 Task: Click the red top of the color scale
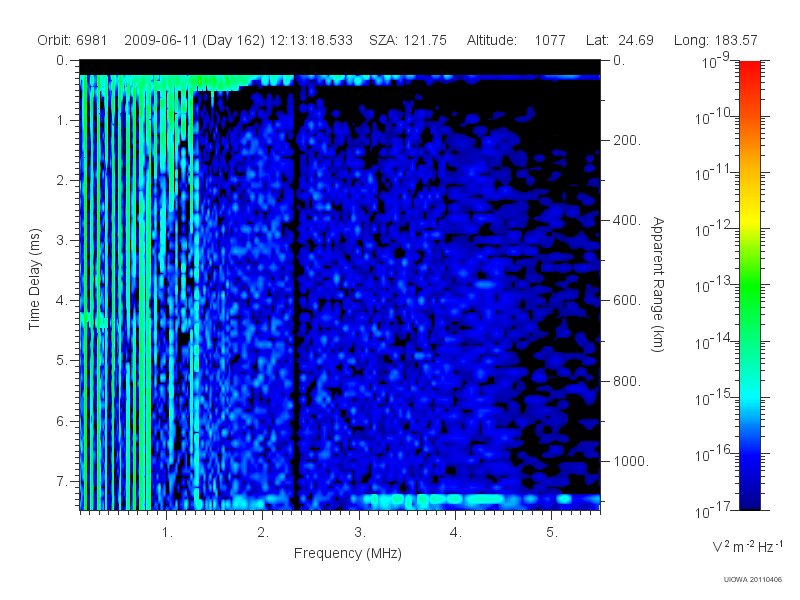[x=749, y=71]
